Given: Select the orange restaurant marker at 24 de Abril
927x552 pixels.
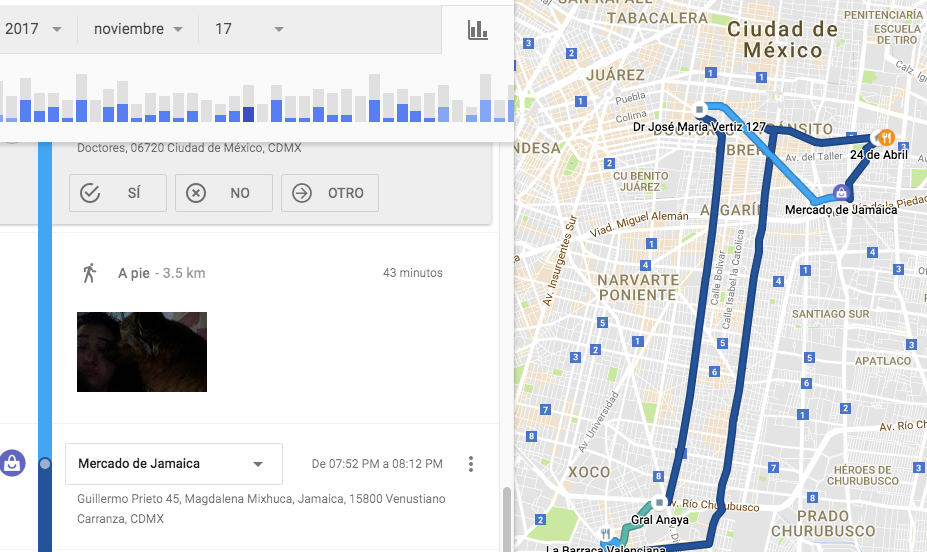Looking at the screenshot, I should pos(884,137).
